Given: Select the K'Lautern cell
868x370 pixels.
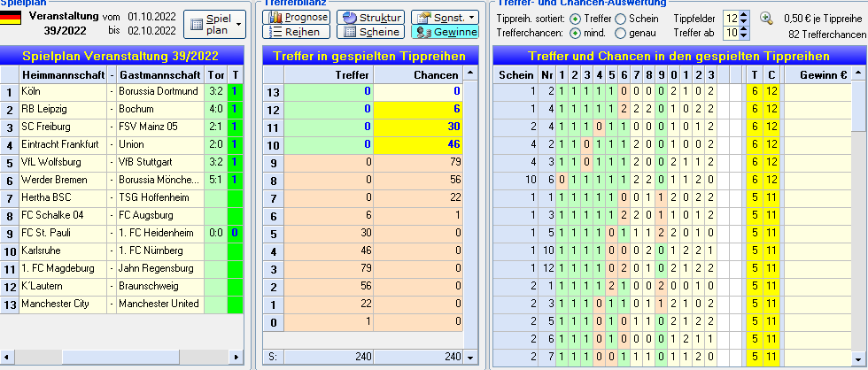Looking at the screenshot, I should [63, 286].
